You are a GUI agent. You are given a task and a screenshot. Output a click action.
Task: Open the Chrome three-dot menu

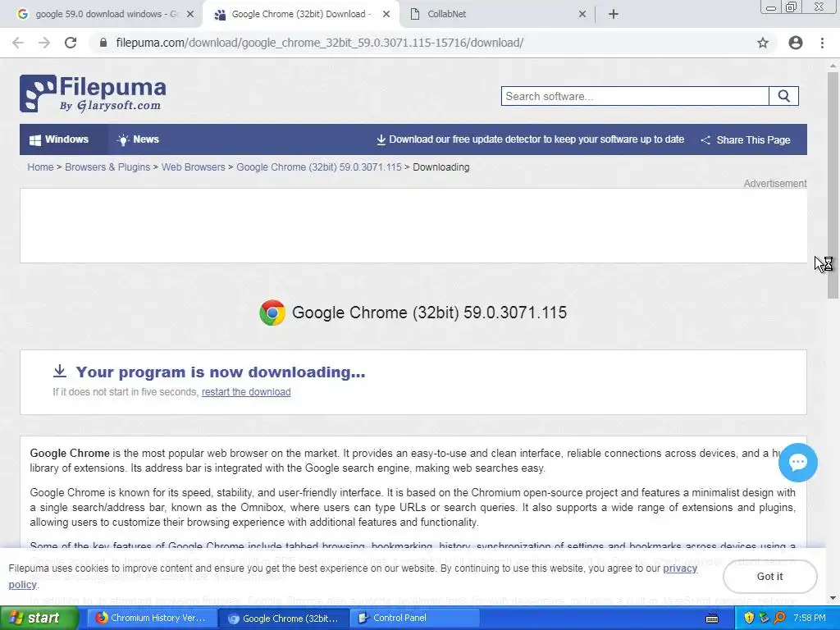822,43
